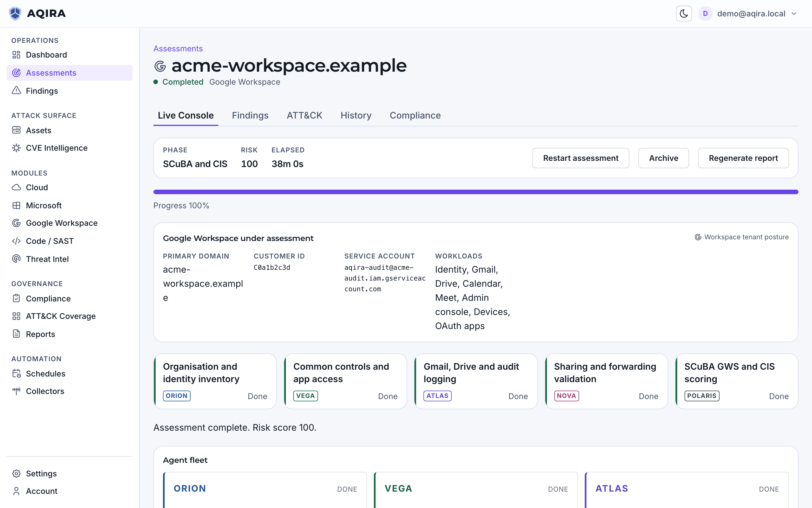Click the Regenerate report button
Viewport: 812px width, 508px height.
click(x=743, y=158)
